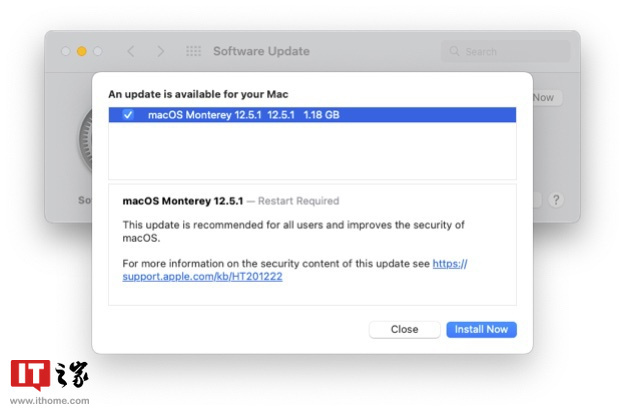Open the support.apple.com/kb/HT201222 link

[202, 276]
